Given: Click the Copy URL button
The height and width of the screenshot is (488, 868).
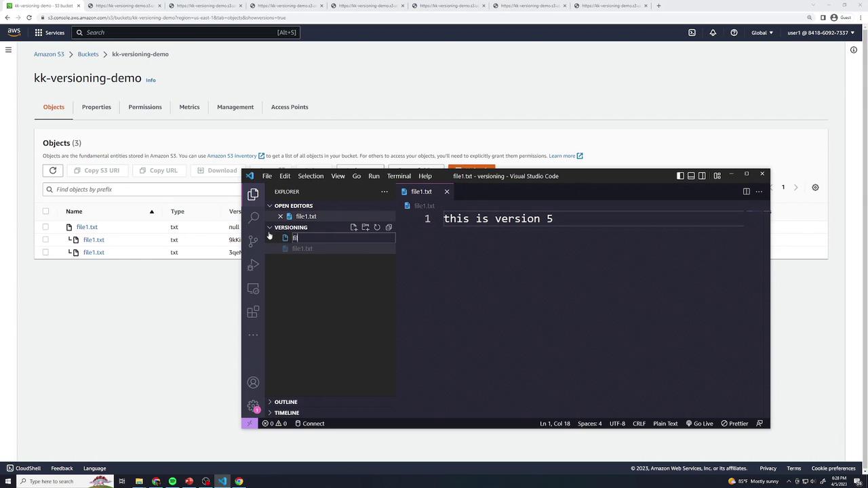Looking at the screenshot, I should pyautogui.click(x=158, y=170).
